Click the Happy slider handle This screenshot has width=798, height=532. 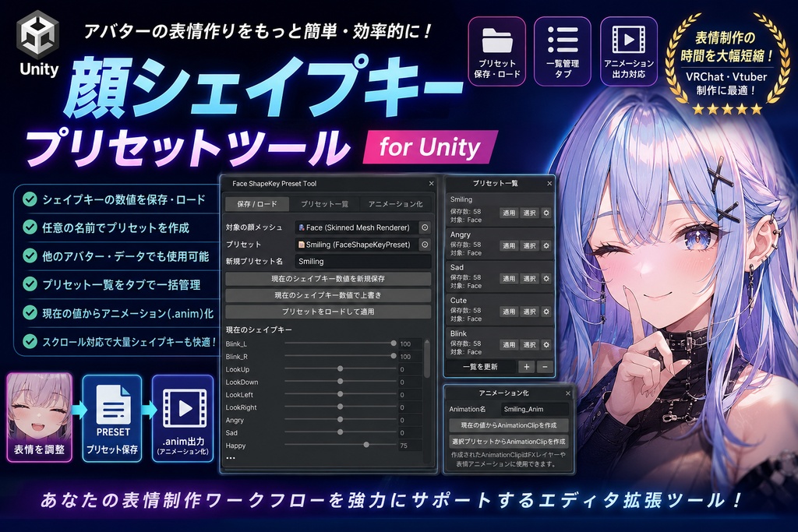(366, 445)
